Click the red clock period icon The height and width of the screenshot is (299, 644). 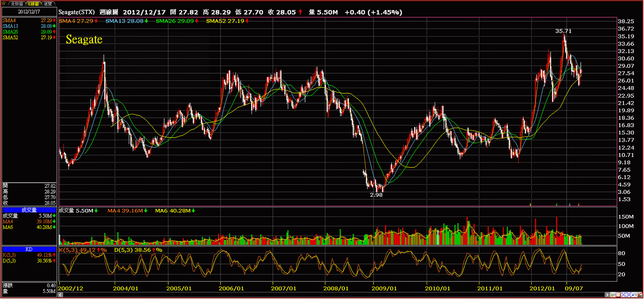point(618,295)
